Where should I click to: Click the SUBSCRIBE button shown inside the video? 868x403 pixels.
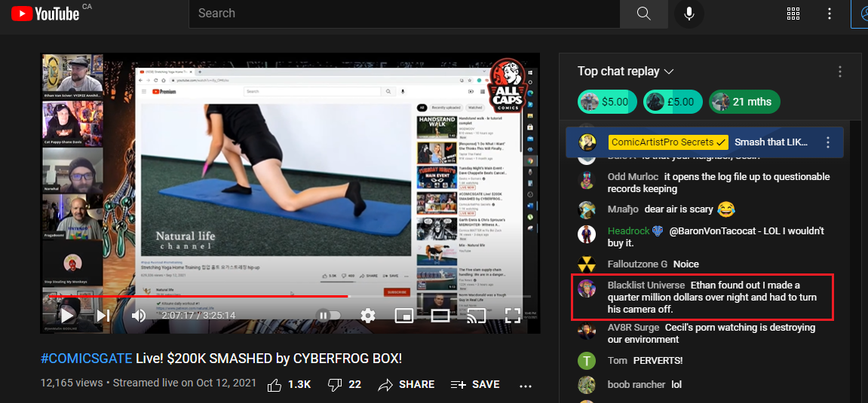click(x=397, y=292)
